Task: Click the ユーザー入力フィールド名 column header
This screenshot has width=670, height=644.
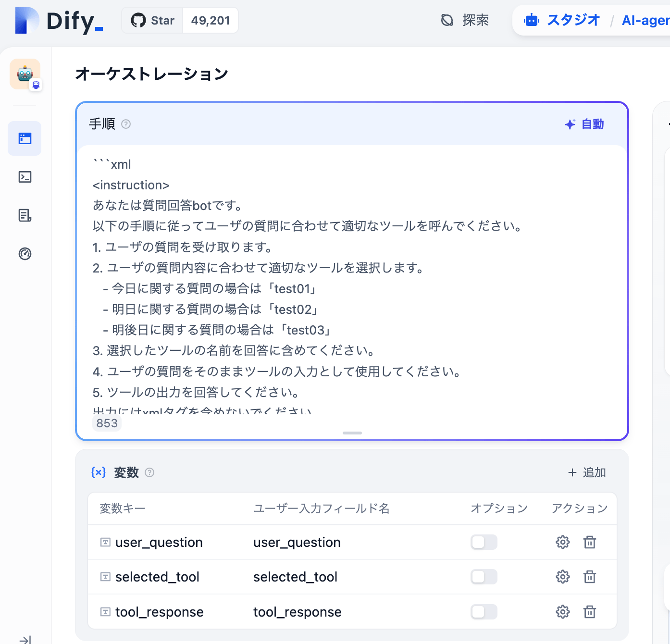Action: [x=322, y=508]
